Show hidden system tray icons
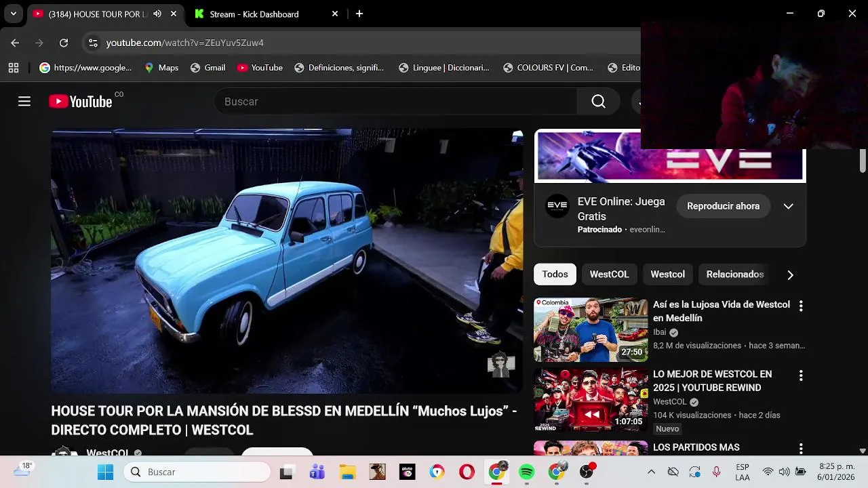The width and height of the screenshot is (868, 488). point(652,472)
